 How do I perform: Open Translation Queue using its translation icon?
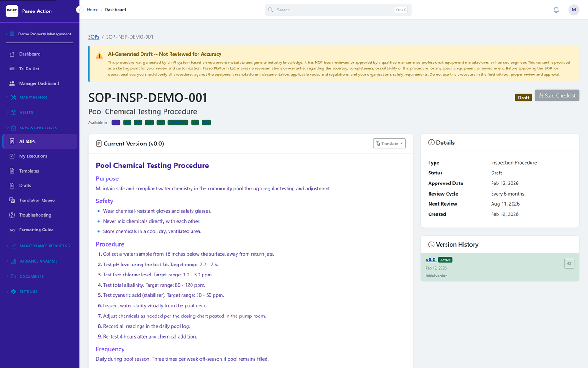point(12,200)
